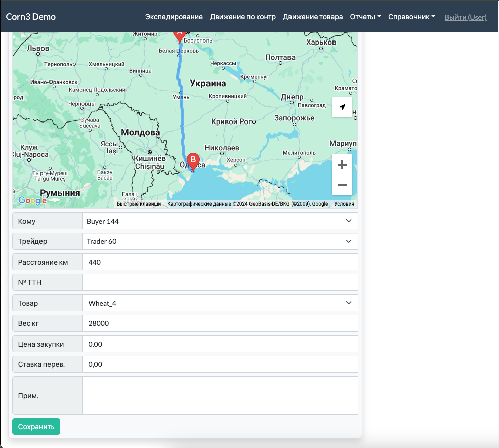This screenshot has width=499, height=448.
Task: Go to Экспедирование page
Action: [174, 17]
